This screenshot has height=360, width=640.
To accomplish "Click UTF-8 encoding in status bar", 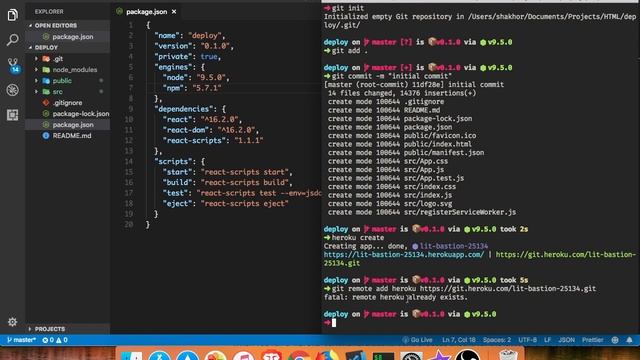I will click(x=527, y=340).
